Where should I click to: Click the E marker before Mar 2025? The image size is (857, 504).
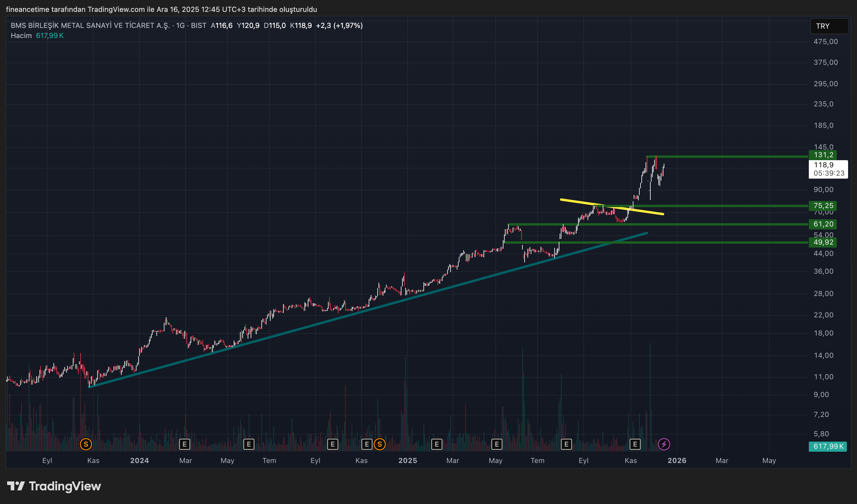point(437,444)
